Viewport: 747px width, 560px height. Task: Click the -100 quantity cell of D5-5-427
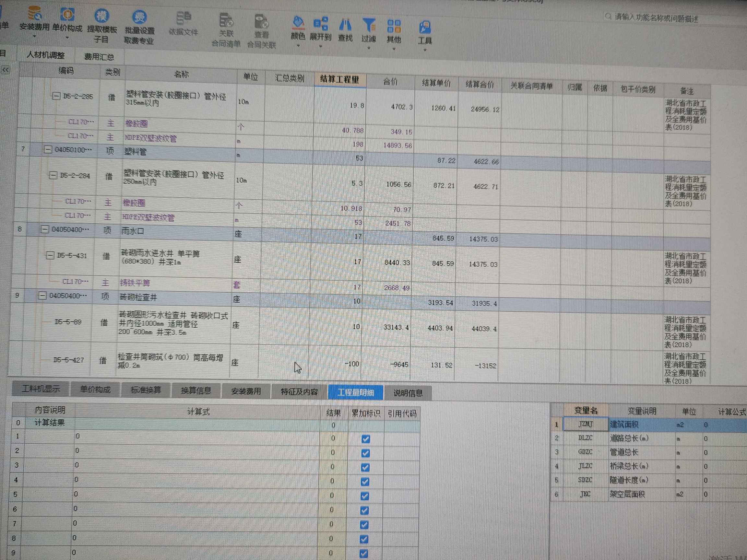click(335, 364)
